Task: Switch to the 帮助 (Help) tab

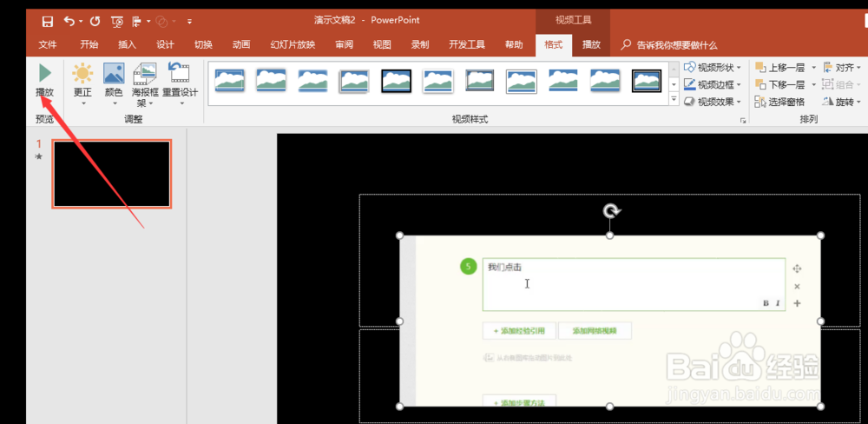Action: [x=514, y=45]
